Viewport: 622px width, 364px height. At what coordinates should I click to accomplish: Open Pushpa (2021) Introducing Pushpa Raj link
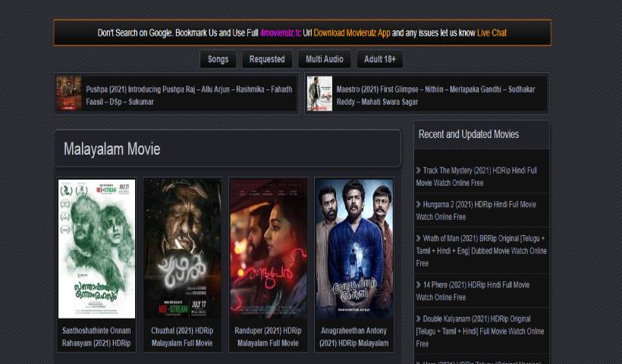(189, 95)
